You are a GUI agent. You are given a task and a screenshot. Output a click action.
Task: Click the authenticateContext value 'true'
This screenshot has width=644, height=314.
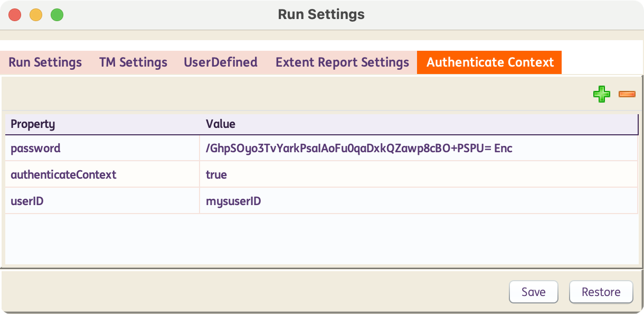coord(216,174)
